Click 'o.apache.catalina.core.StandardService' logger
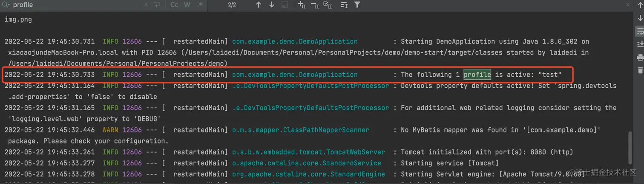Viewport: 644px width, 184px height. click(307, 163)
